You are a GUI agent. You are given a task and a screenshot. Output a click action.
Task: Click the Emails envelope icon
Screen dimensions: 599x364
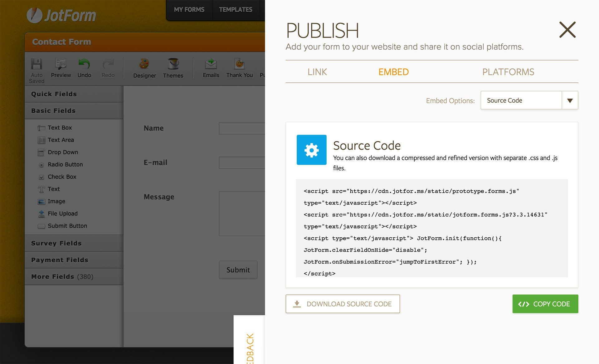pos(211,64)
